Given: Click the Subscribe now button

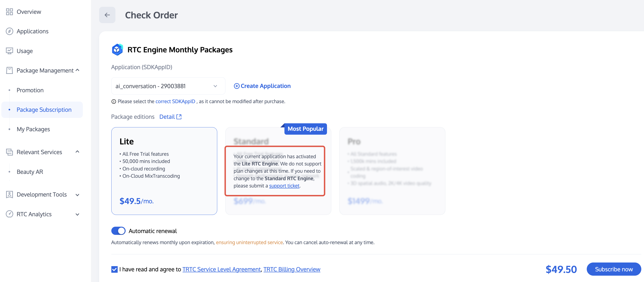Looking at the screenshot, I should pyautogui.click(x=613, y=269).
